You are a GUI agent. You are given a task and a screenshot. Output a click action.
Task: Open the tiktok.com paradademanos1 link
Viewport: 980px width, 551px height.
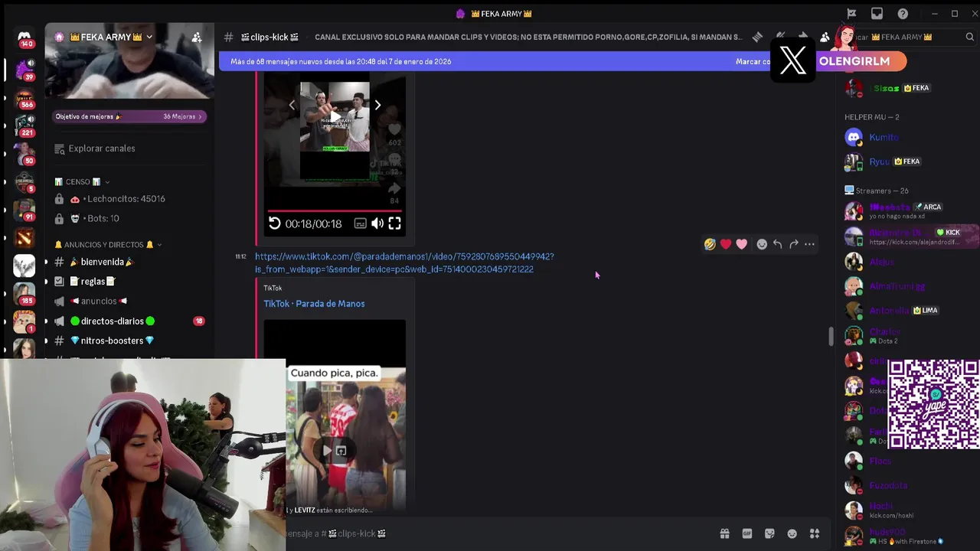tap(404, 262)
